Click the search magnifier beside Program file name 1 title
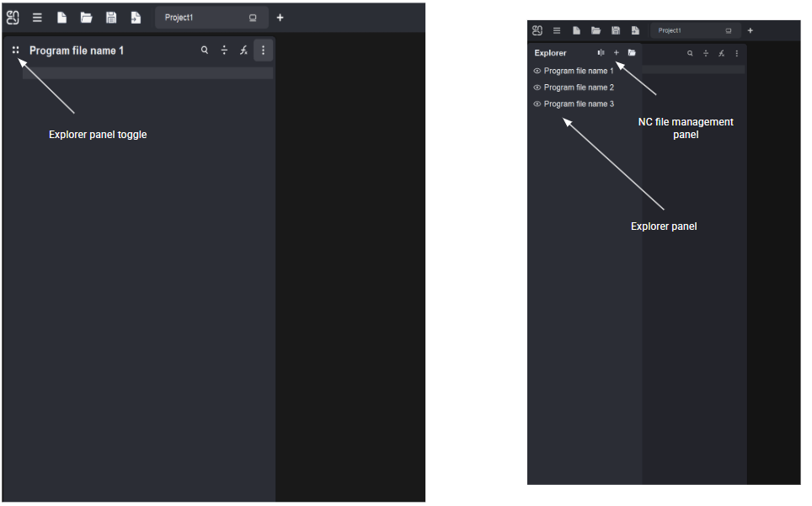 204,51
